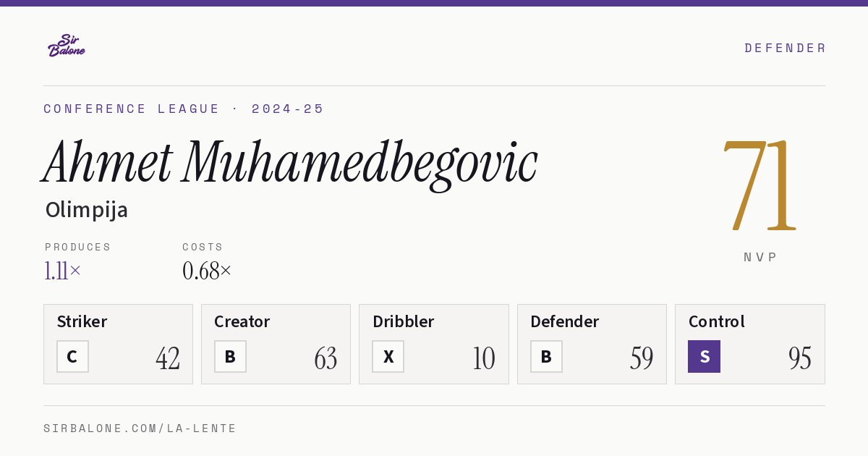Click the purple S grade badge under Control

pyautogui.click(x=704, y=356)
